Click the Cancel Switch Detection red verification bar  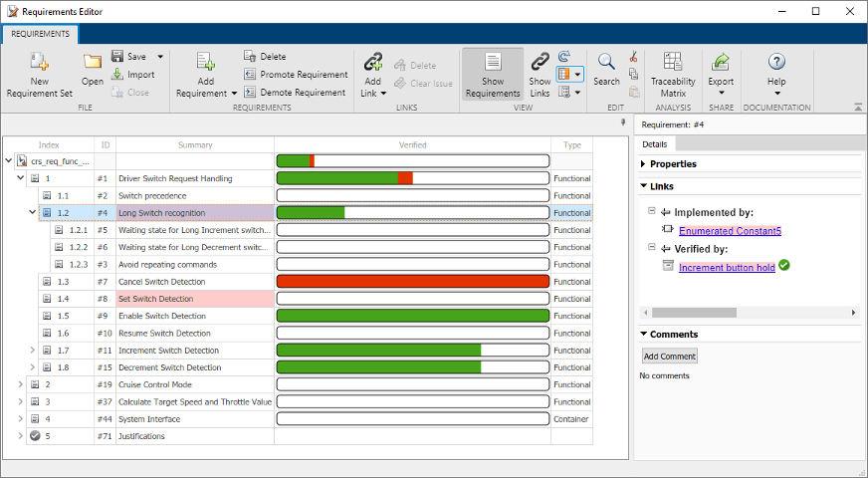click(412, 282)
